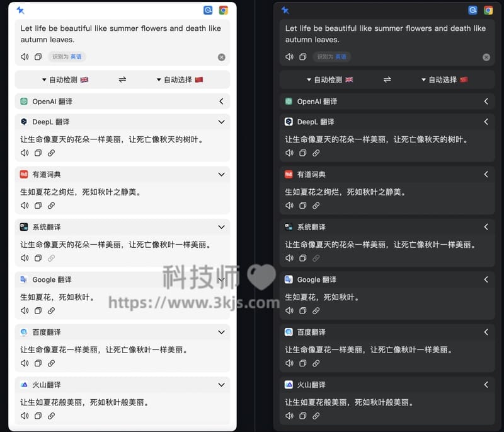Open 火山翻译 link in the light window
504x432 pixels.
pyautogui.click(x=51, y=416)
